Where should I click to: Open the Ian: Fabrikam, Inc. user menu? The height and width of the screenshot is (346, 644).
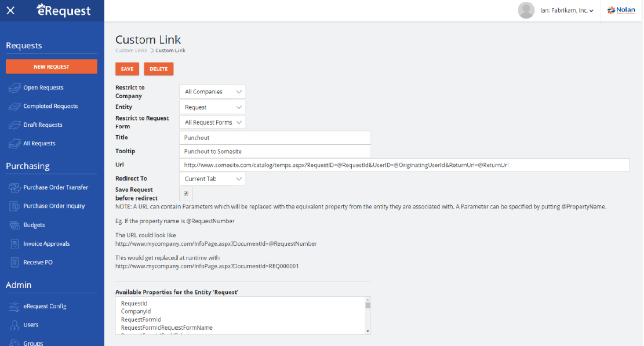click(x=556, y=10)
